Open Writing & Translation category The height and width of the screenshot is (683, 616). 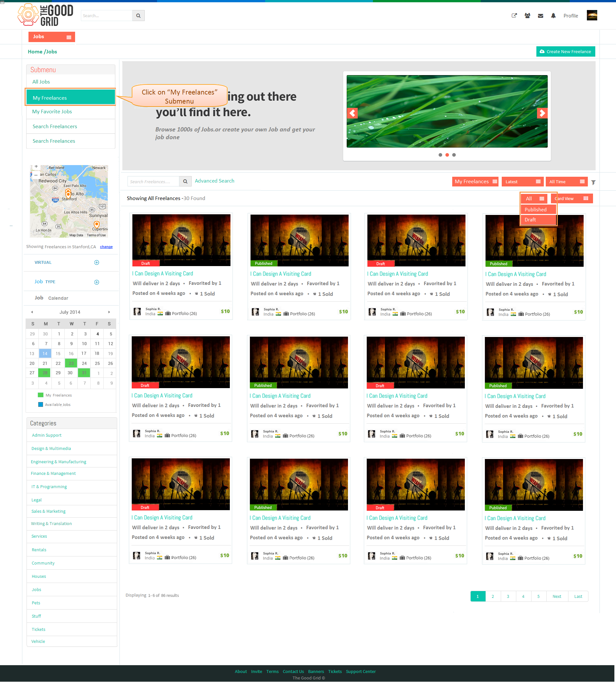(x=51, y=524)
